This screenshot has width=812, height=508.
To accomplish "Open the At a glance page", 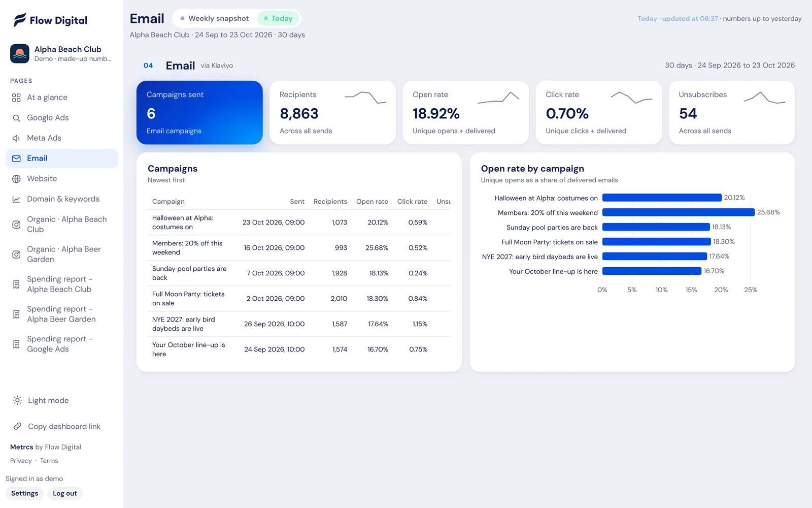I will [62, 98].
